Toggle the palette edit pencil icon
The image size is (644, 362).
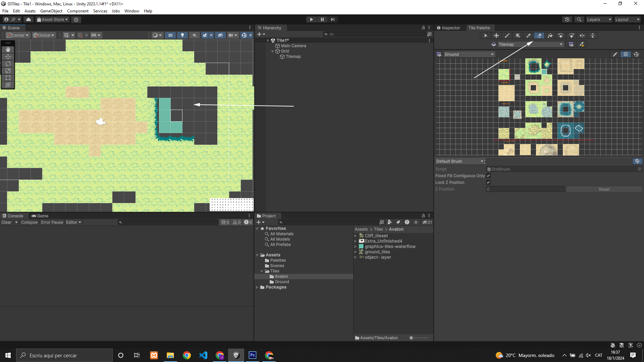[x=615, y=54]
